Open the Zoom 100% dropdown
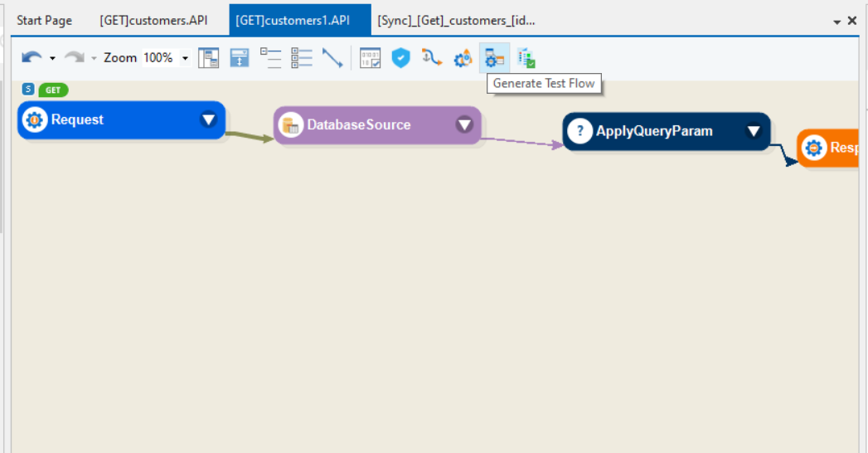 click(185, 58)
